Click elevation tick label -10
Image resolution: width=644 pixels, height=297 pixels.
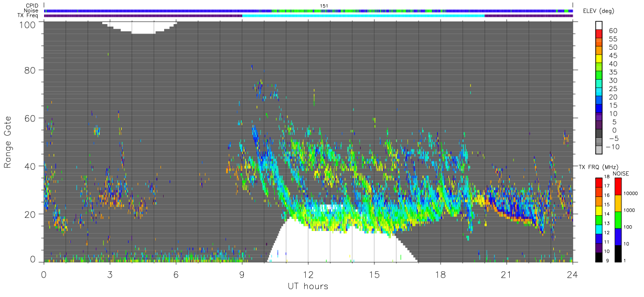(x=612, y=147)
